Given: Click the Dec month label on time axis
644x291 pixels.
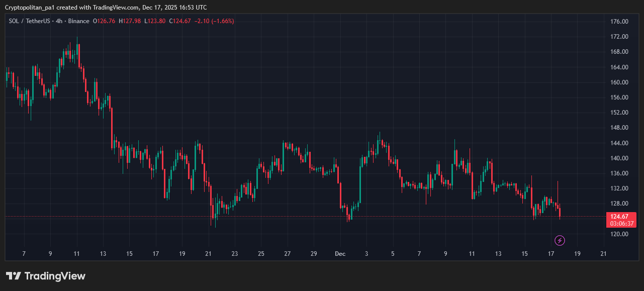Looking at the screenshot, I should tap(340, 254).
